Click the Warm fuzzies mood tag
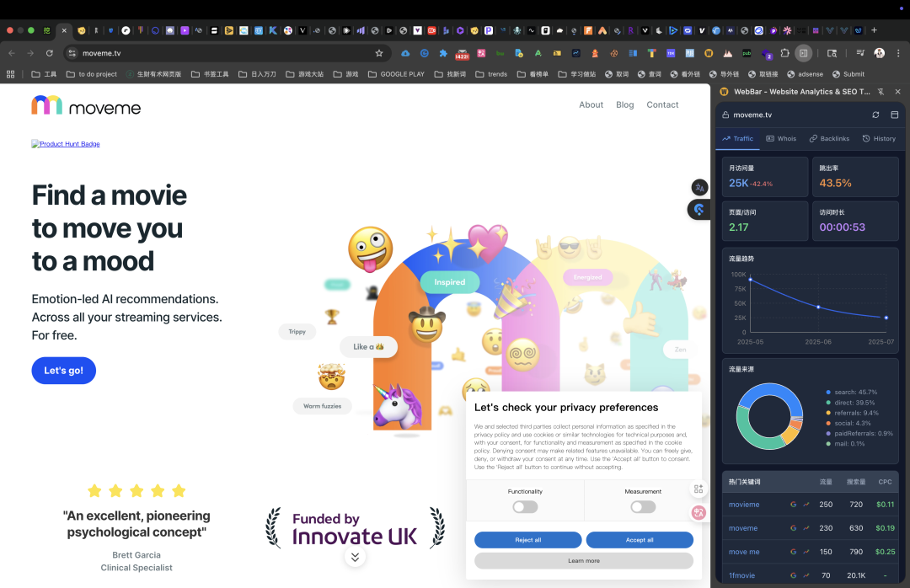The image size is (910, 588). click(x=322, y=406)
